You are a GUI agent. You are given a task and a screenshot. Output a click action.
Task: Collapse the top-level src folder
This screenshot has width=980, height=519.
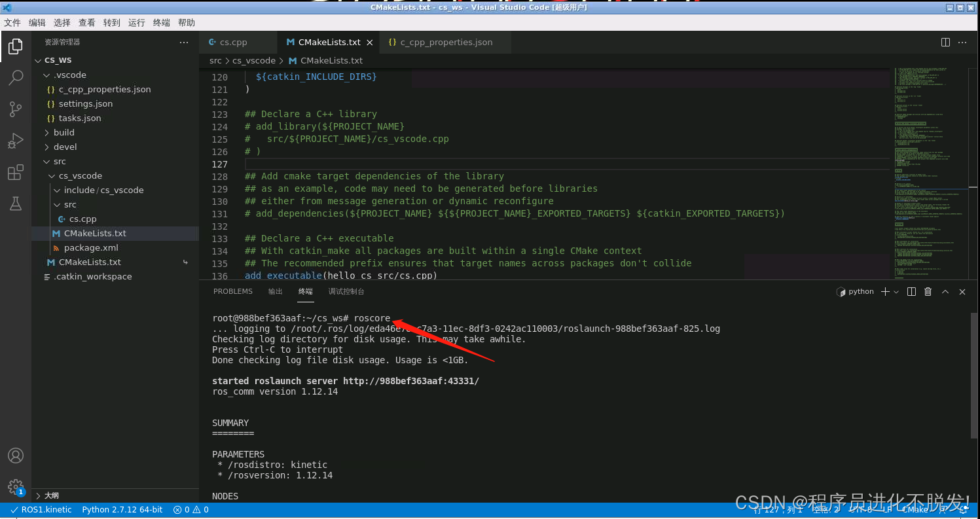click(115, 161)
